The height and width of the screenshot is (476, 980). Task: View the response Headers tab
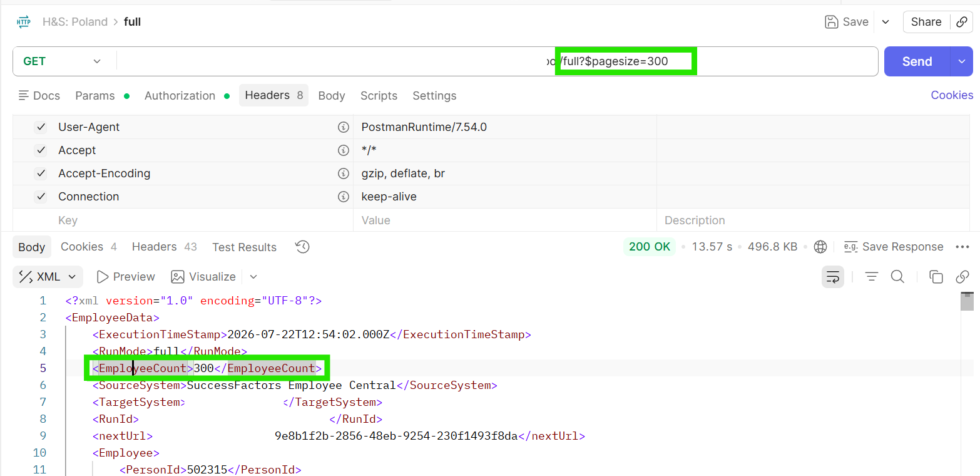[164, 247]
